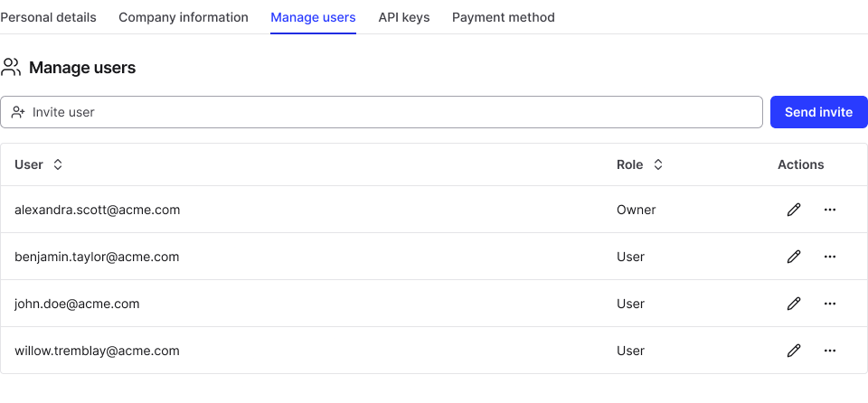Open the Payment method tab

(504, 17)
